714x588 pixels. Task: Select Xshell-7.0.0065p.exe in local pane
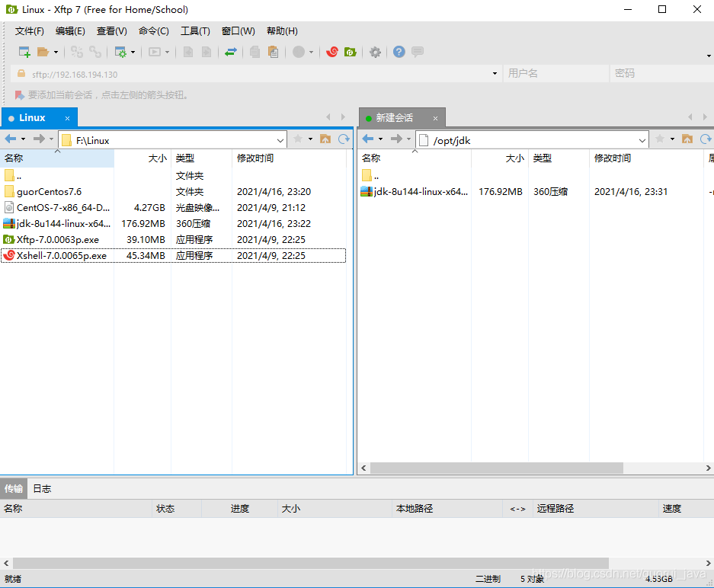(173, 256)
